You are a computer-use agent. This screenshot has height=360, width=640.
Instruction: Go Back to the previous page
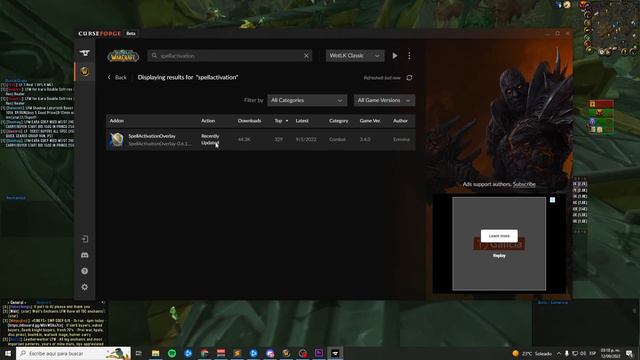(x=117, y=78)
